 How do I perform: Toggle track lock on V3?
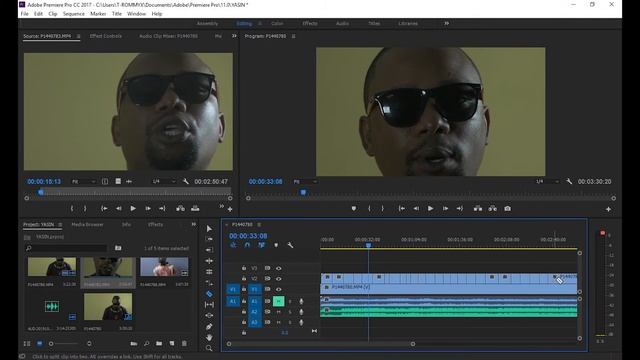pos(244,268)
